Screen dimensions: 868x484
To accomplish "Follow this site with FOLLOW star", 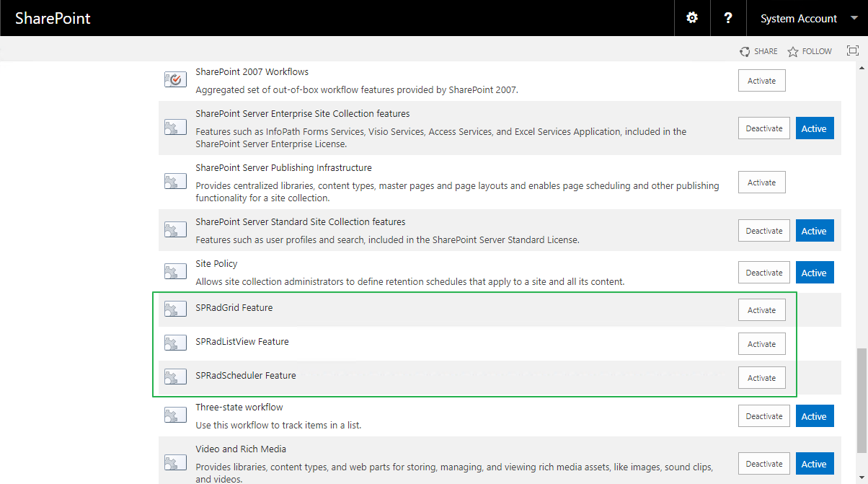I will [810, 51].
